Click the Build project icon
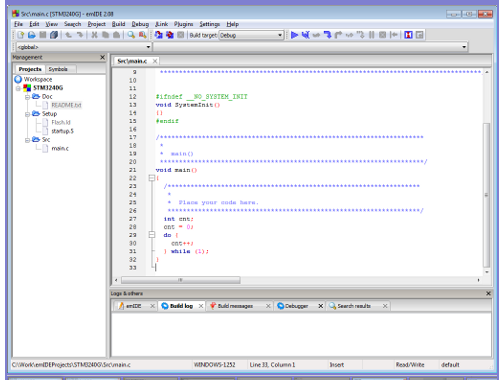The height and width of the screenshot is (380, 504). pos(159,35)
